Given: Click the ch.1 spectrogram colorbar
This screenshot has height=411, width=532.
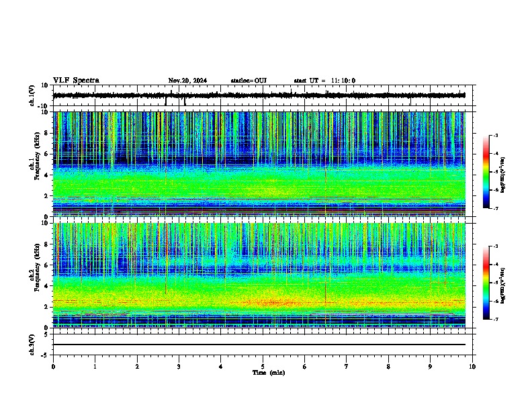Looking at the screenshot, I should [x=486, y=172].
